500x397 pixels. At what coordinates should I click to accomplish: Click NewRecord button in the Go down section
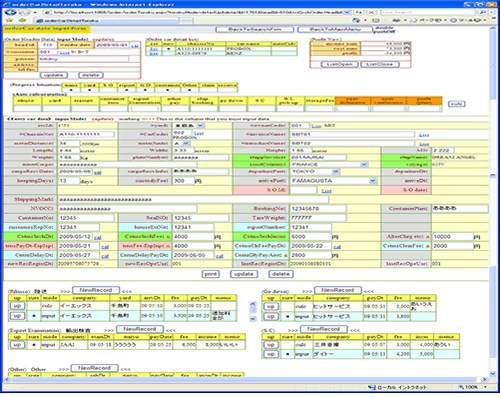[x=338, y=290]
